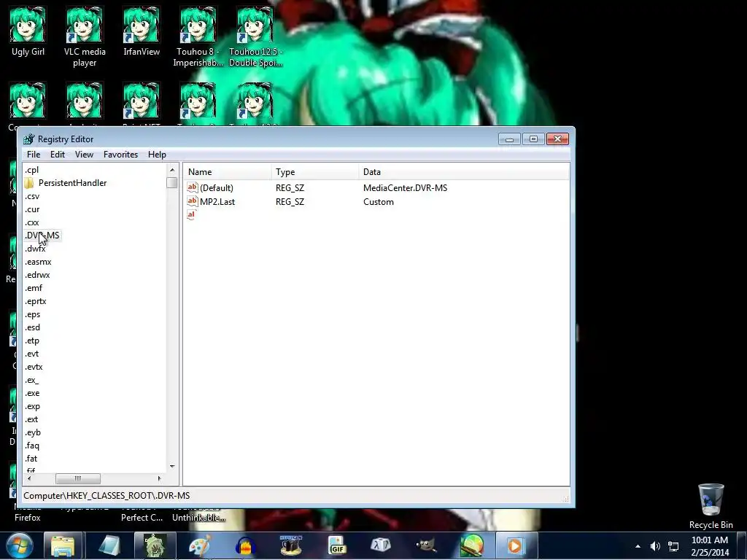Launch Audacity from the taskbar
The image size is (747, 560).
pos(246,546)
